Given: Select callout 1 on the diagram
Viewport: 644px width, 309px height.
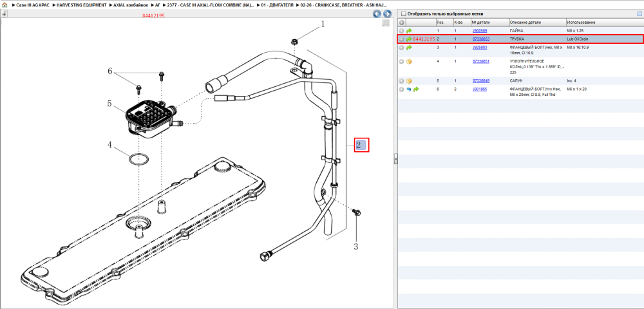Looking at the screenshot, I should (323, 24).
